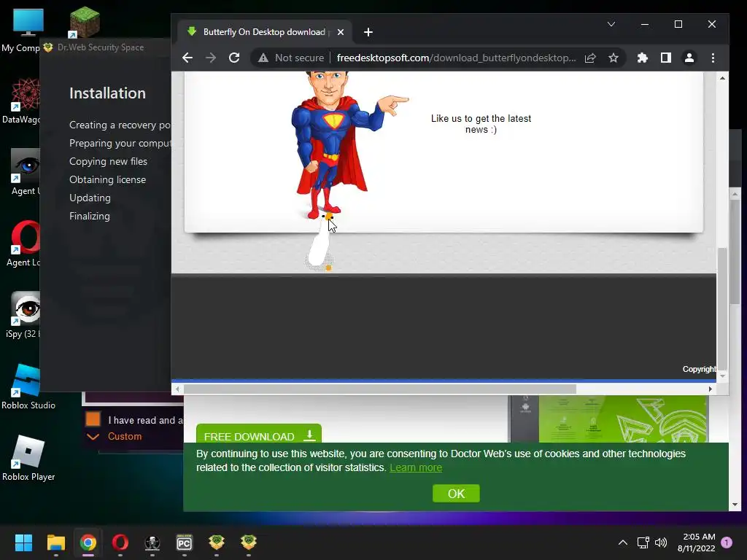Switch to Chrome in the taskbar

tap(88, 542)
